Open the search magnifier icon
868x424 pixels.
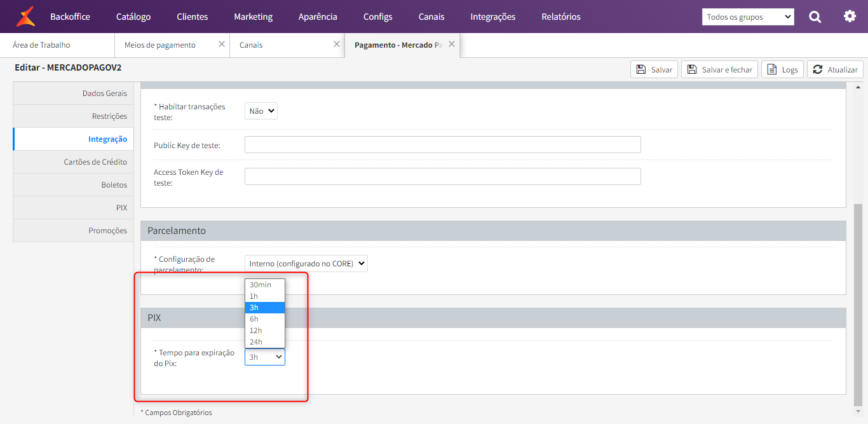(x=815, y=17)
